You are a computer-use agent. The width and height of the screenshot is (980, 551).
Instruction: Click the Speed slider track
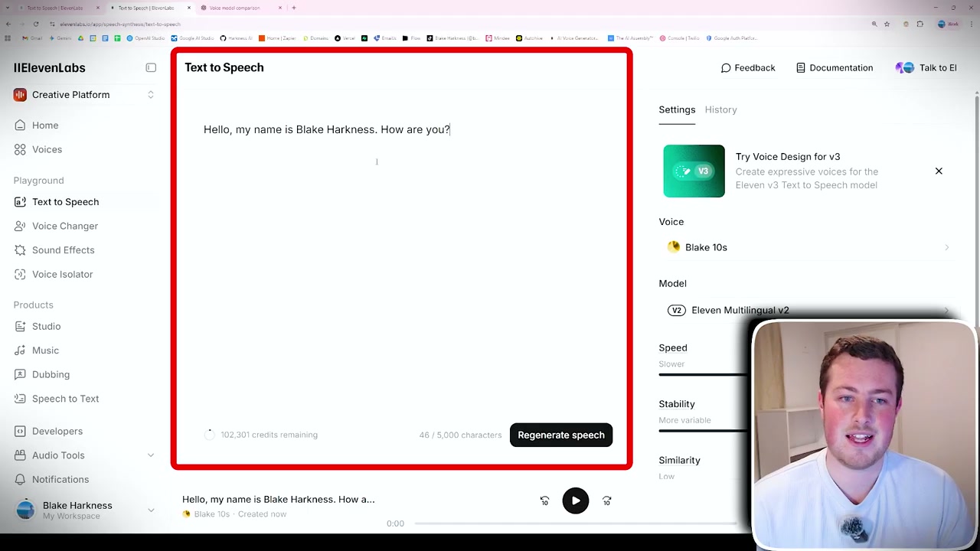[703, 375]
